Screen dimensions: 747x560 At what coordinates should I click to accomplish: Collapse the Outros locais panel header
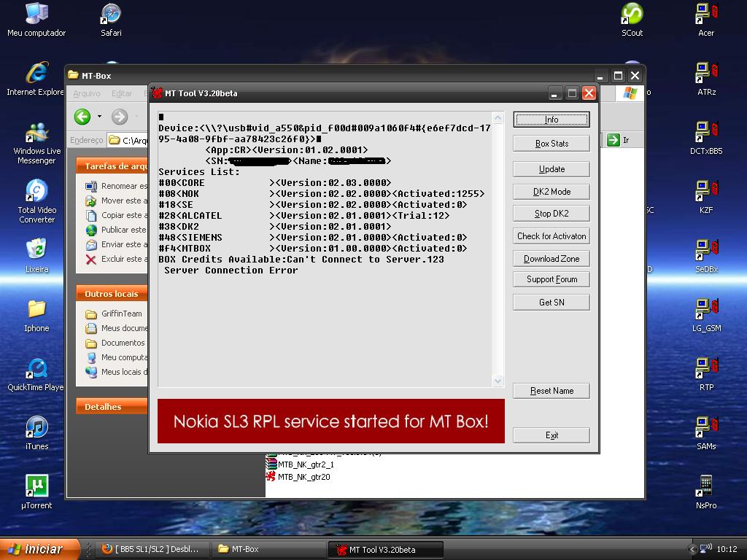pyautogui.click(x=112, y=294)
